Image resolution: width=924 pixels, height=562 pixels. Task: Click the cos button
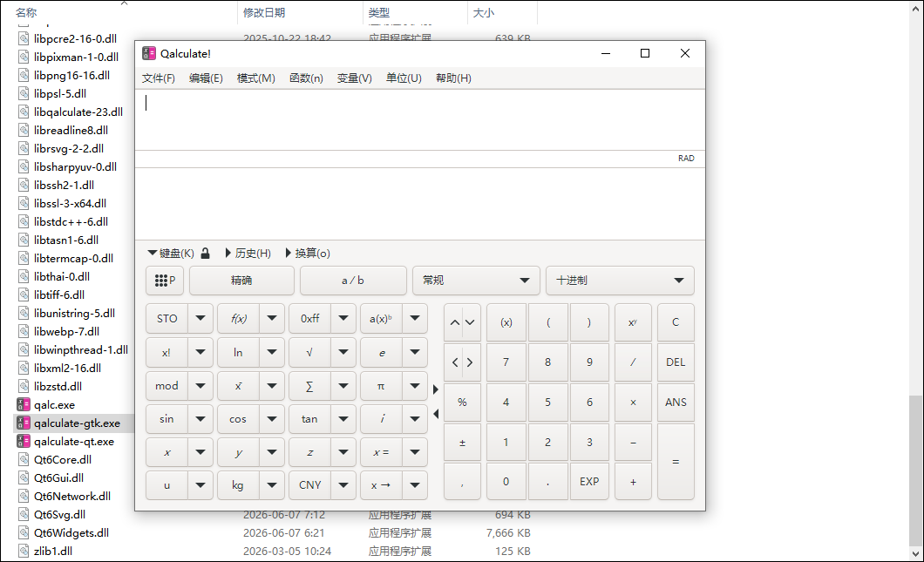(238, 419)
